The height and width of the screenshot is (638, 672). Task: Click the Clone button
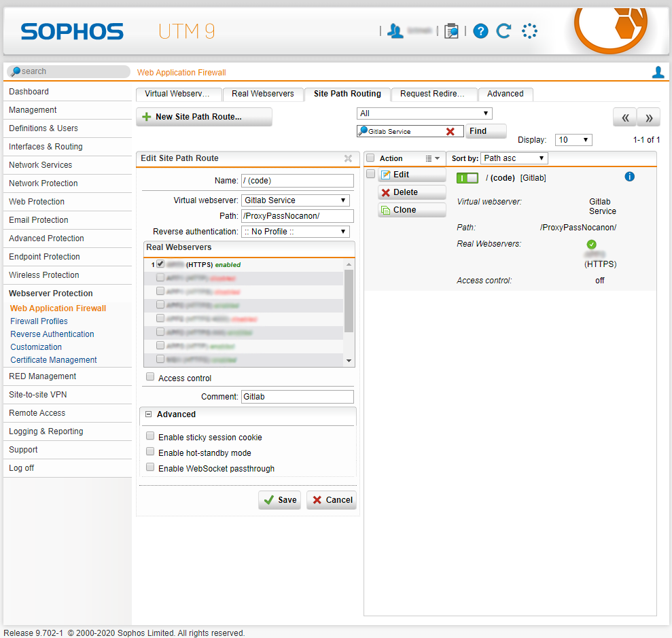(412, 210)
